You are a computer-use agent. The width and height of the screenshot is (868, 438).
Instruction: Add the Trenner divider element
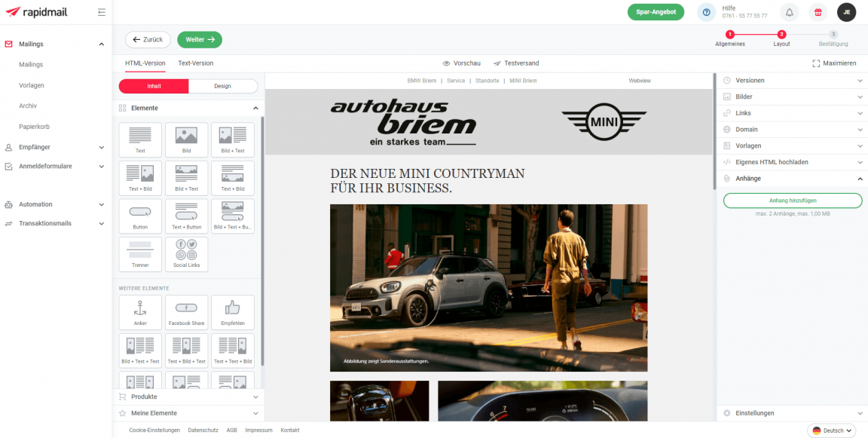tap(140, 254)
